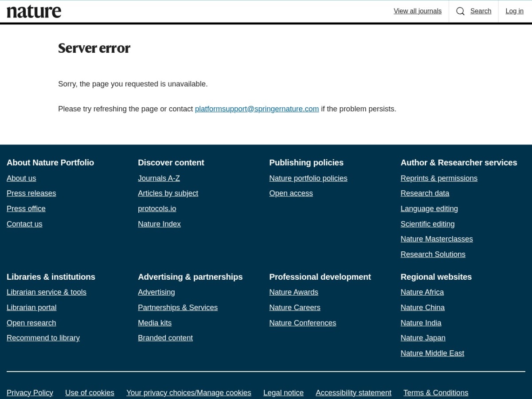This screenshot has width=532, height=399.
Task: Click the platformsupport@springernature.com email link
Action: pyautogui.click(x=257, y=109)
